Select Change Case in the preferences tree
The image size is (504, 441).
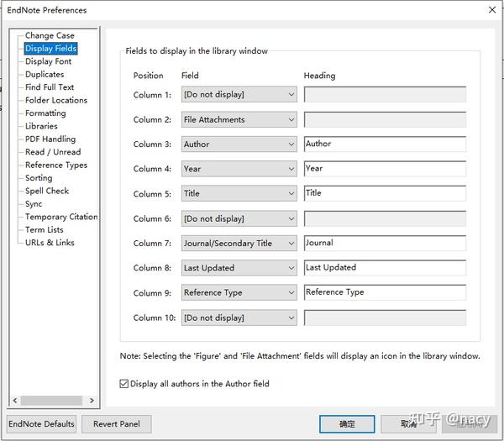(50, 35)
